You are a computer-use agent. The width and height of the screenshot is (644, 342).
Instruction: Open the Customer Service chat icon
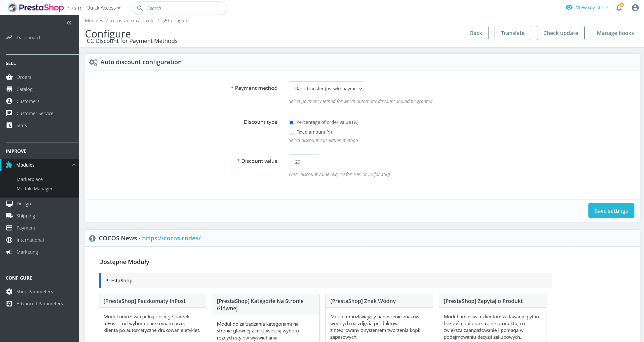(x=9, y=113)
